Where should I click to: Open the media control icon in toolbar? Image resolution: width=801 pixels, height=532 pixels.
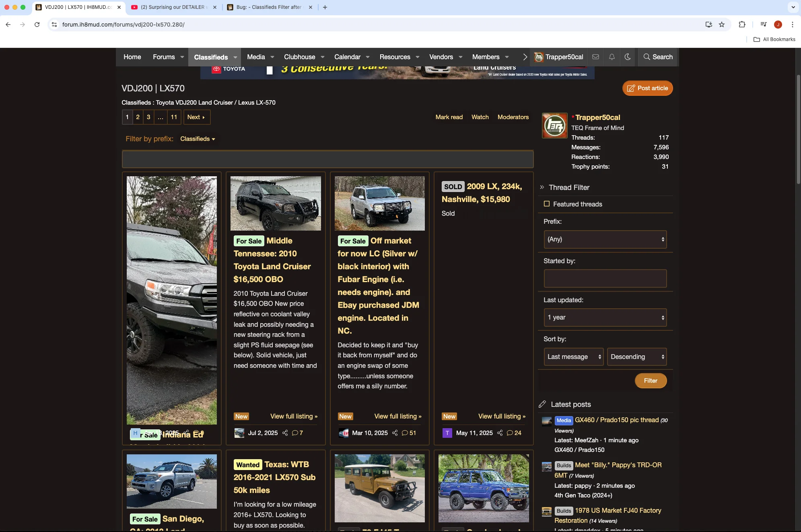coord(763,25)
